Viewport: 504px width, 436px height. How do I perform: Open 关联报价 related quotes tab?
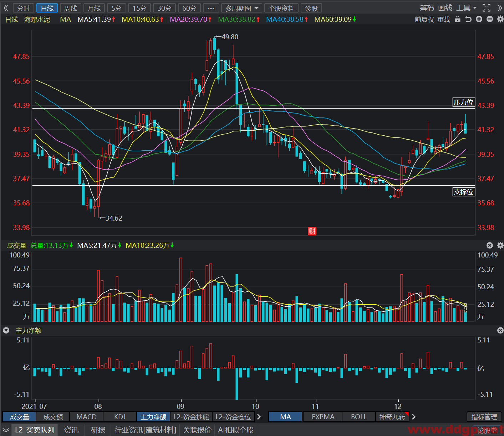pyautogui.click(x=197, y=430)
